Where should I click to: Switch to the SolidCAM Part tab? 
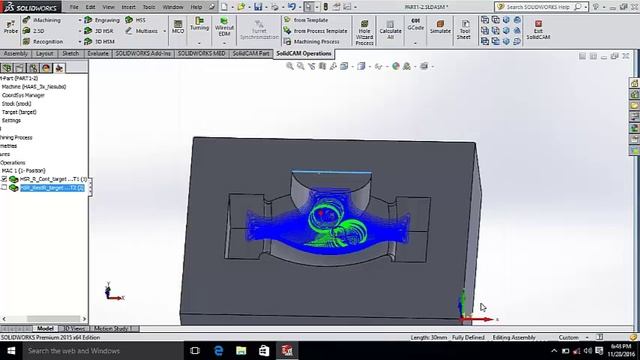click(x=251, y=53)
